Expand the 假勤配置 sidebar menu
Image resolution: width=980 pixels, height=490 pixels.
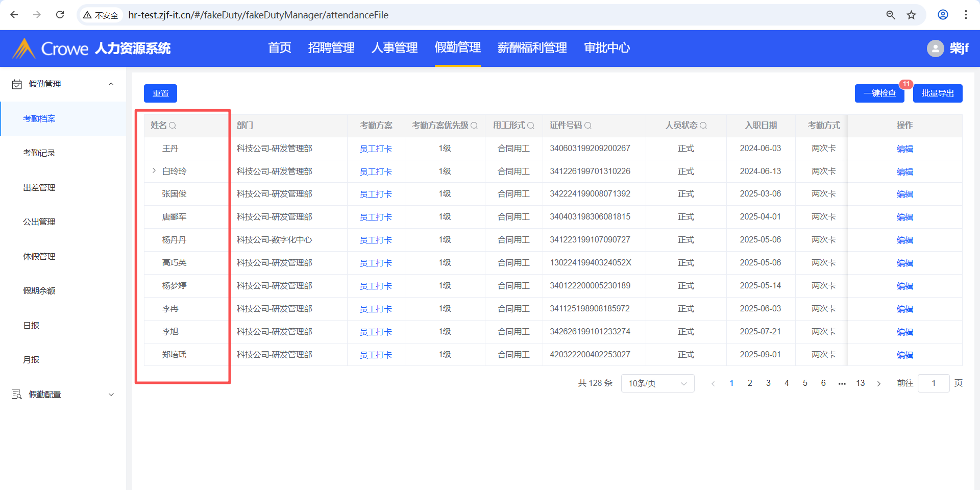coord(111,395)
